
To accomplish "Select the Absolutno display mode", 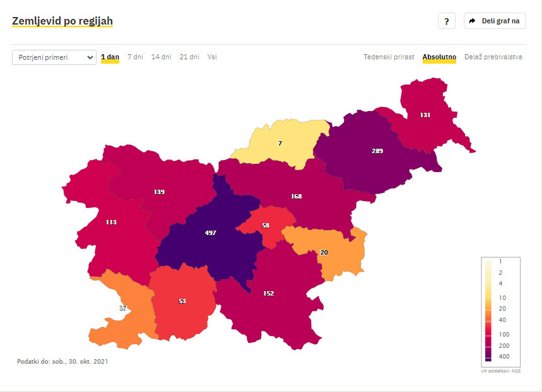I will 439,57.
